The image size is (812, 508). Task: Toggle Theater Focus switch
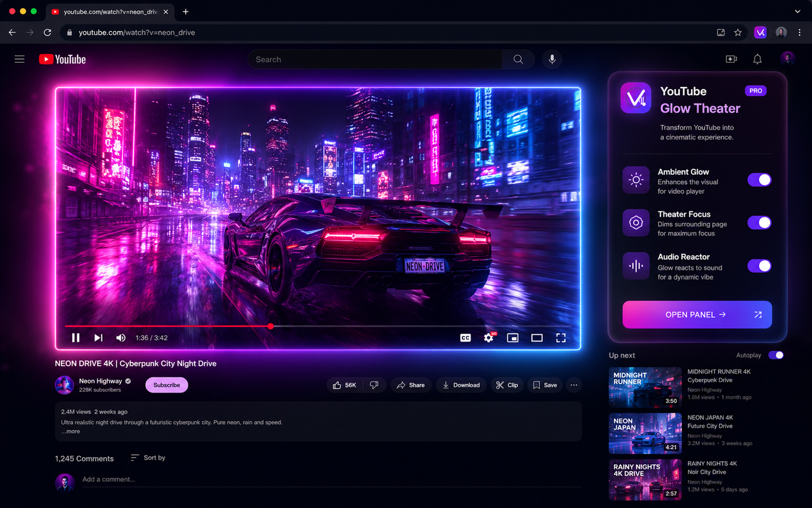coord(759,222)
